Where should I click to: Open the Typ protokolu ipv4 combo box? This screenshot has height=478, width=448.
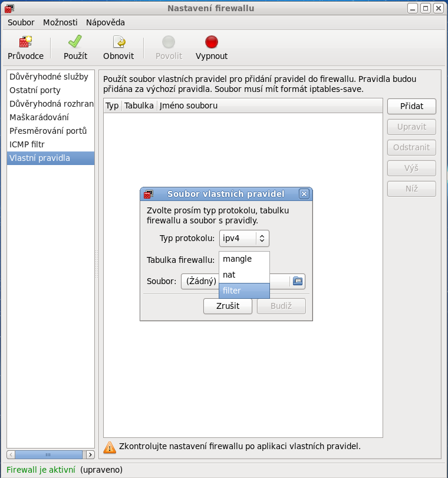pyautogui.click(x=244, y=238)
